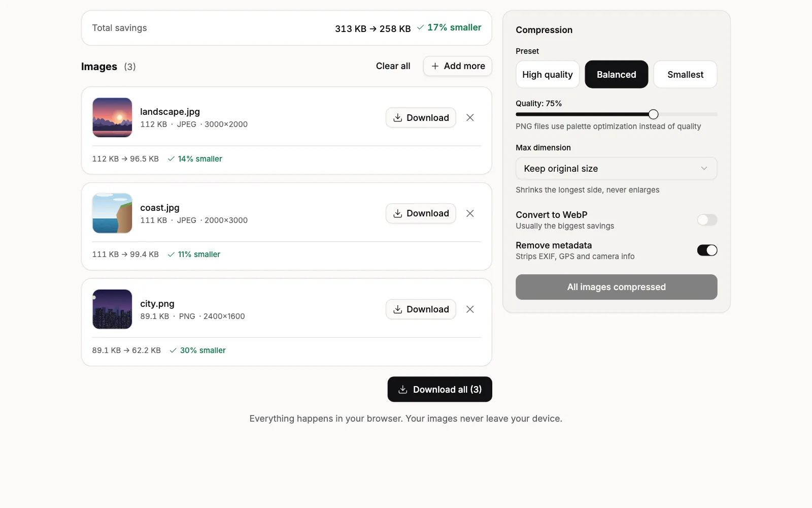Screen dimensions: 812x508
Task: Click the 14% smaller result text
Action: coord(195,159)
